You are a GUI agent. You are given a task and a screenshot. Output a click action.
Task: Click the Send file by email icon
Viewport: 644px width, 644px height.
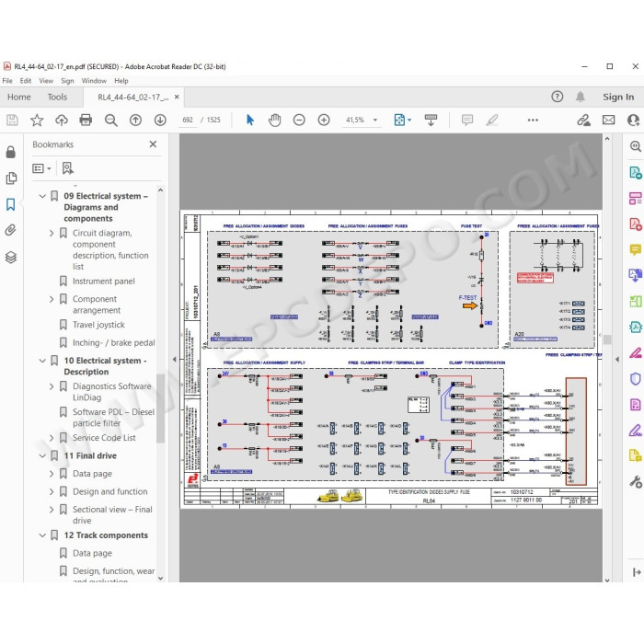[x=609, y=120]
